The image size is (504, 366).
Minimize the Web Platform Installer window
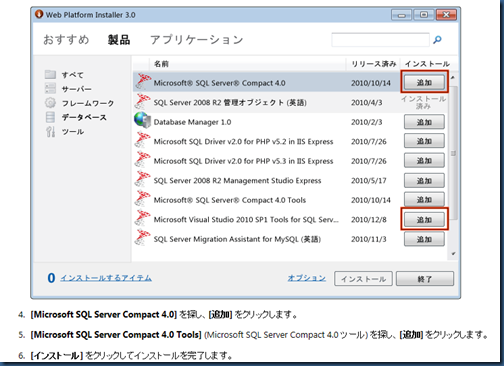pos(402,15)
